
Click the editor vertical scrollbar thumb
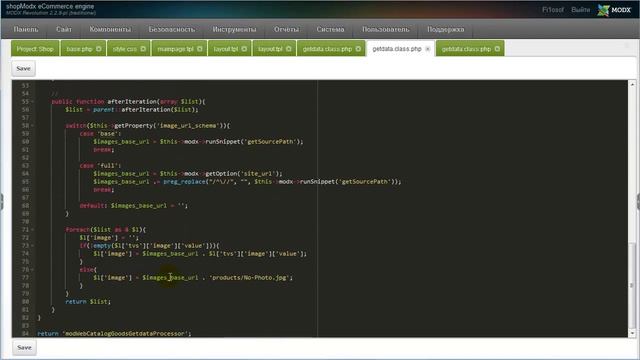point(632,284)
